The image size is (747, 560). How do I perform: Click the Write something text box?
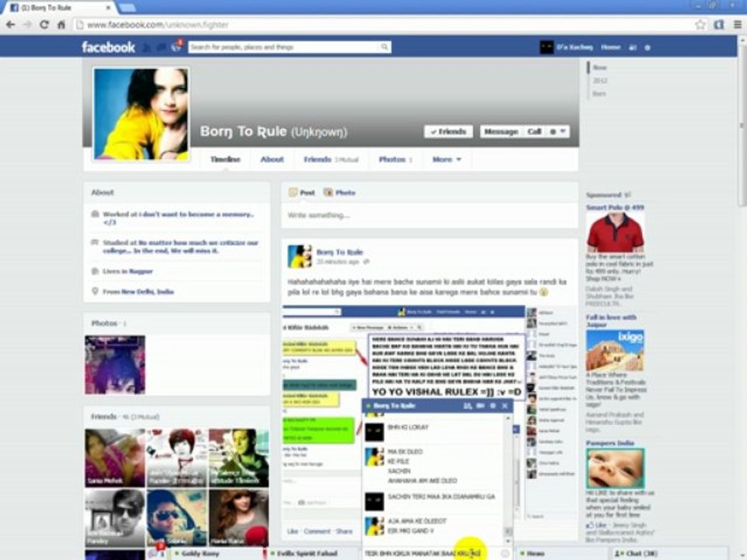tap(430, 215)
